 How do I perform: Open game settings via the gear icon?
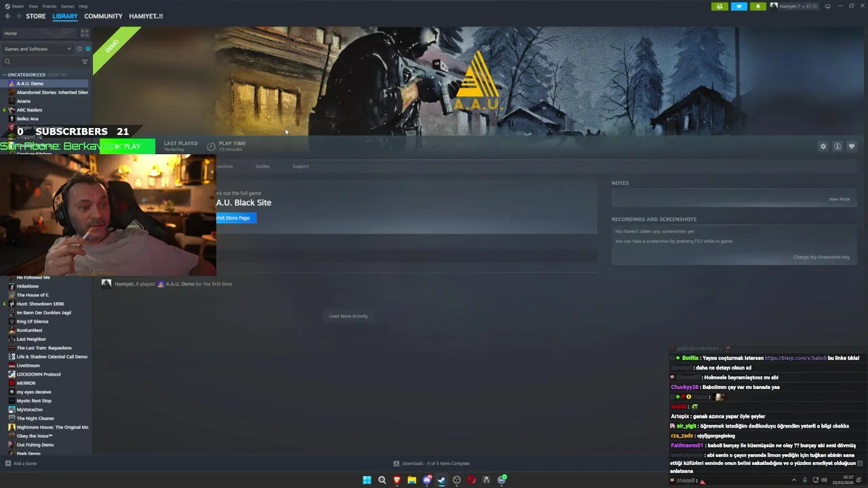click(x=823, y=146)
